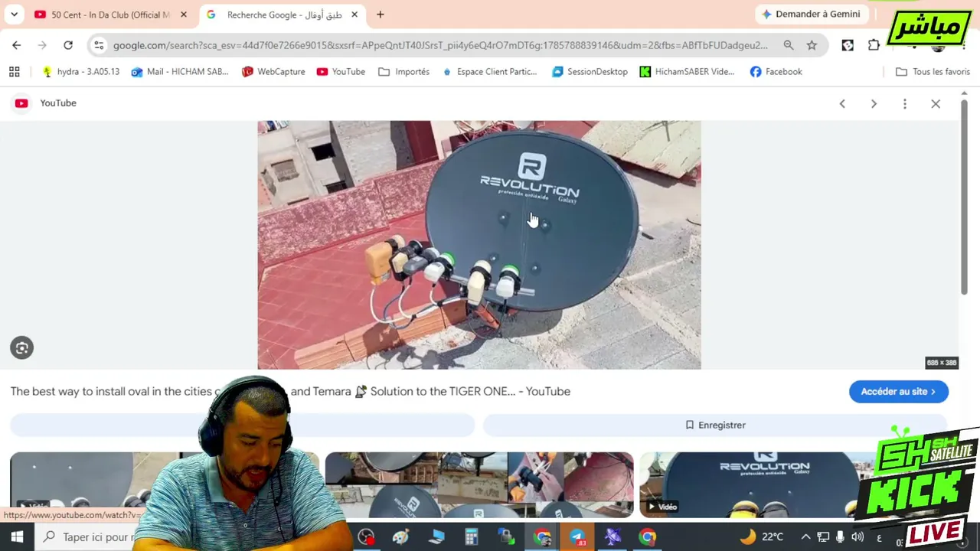Image resolution: width=980 pixels, height=551 pixels.
Task: Open the B extension icon in toolbar
Action: coord(848,45)
